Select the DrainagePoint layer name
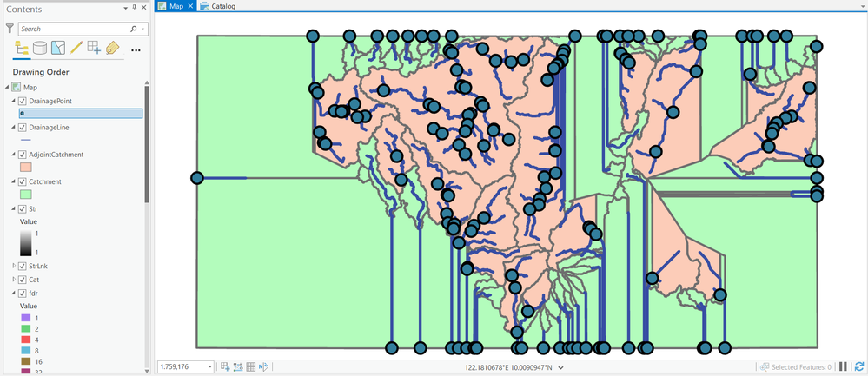Image resolution: width=868 pixels, height=376 pixels. coord(50,102)
